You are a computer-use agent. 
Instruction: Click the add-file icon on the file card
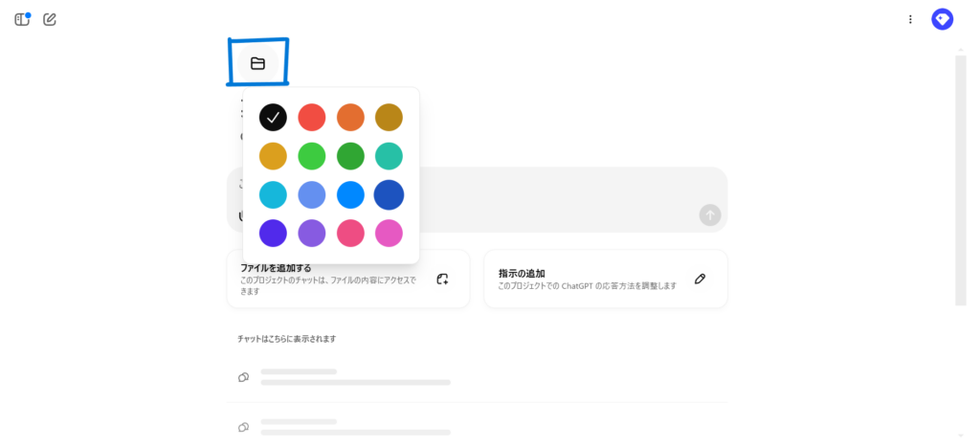[442, 279]
